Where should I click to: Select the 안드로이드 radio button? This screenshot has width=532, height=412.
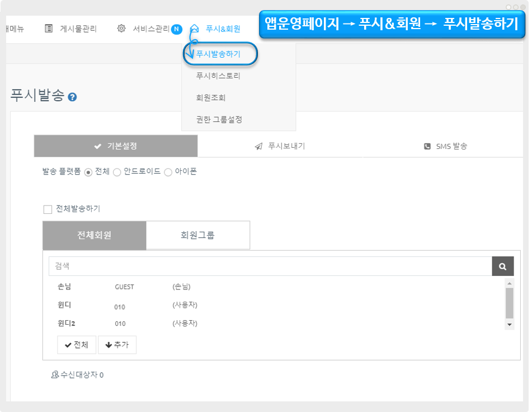click(117, 172)
